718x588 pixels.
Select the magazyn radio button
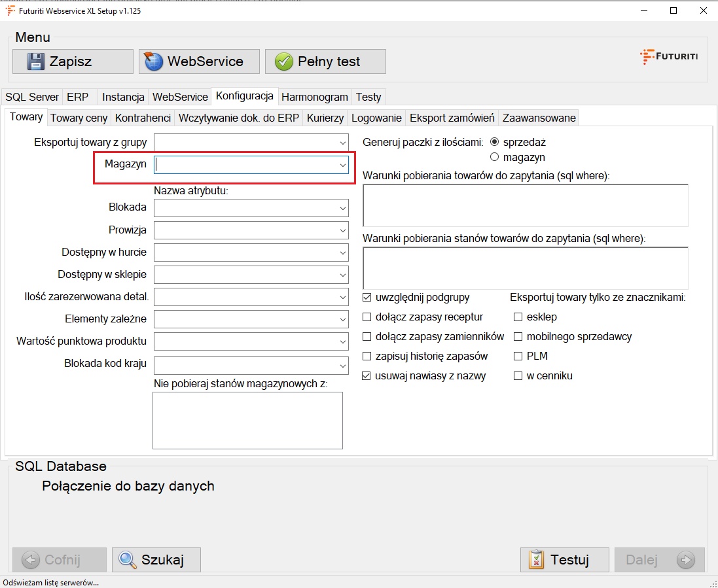tap(495, 157)
